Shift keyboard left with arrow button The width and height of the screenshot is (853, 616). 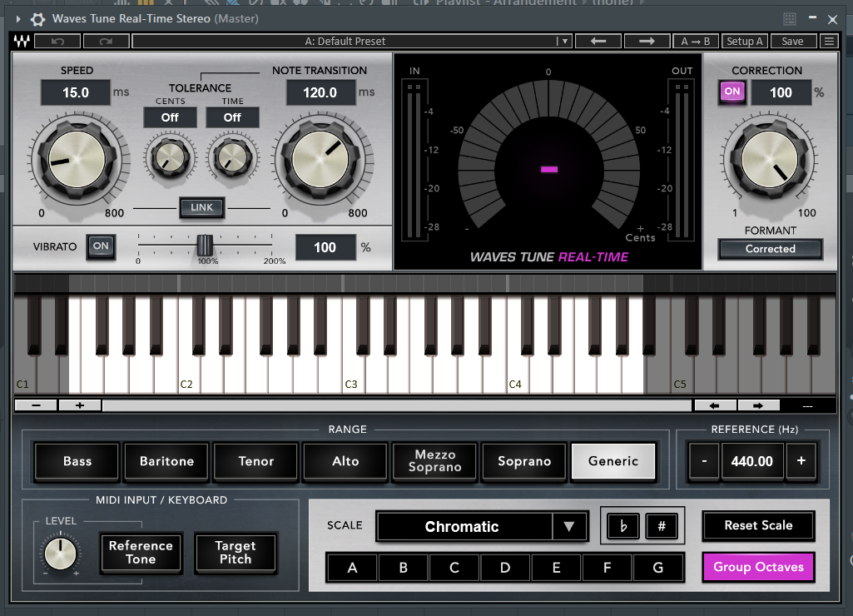[715, 405]
